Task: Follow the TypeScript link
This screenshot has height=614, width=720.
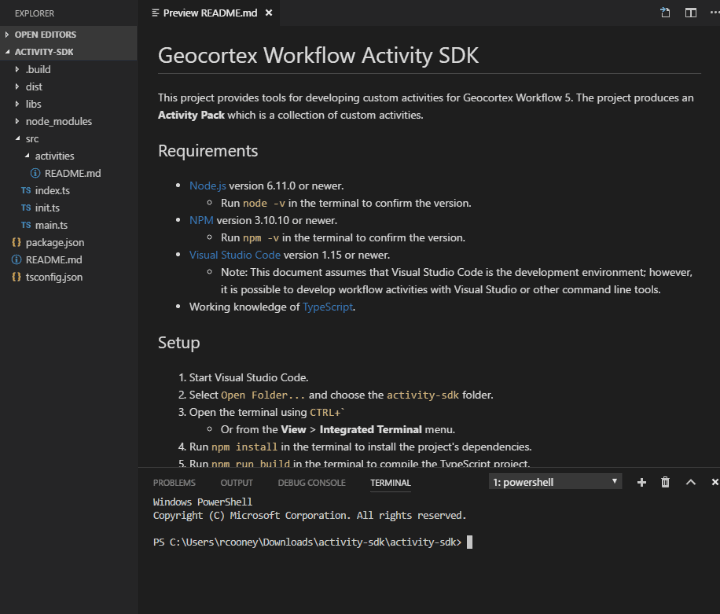Action: point(328,307)
